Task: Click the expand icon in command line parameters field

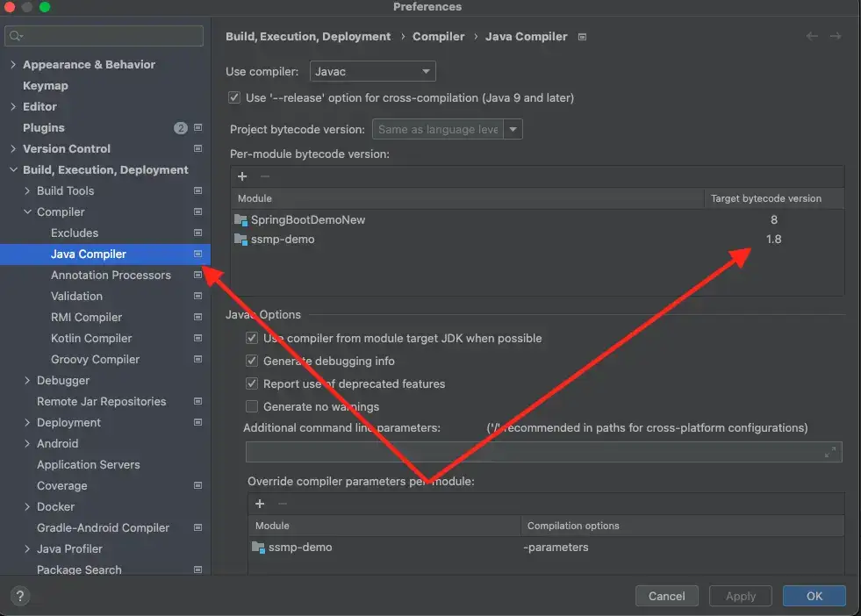Action: tap(830, 452)
